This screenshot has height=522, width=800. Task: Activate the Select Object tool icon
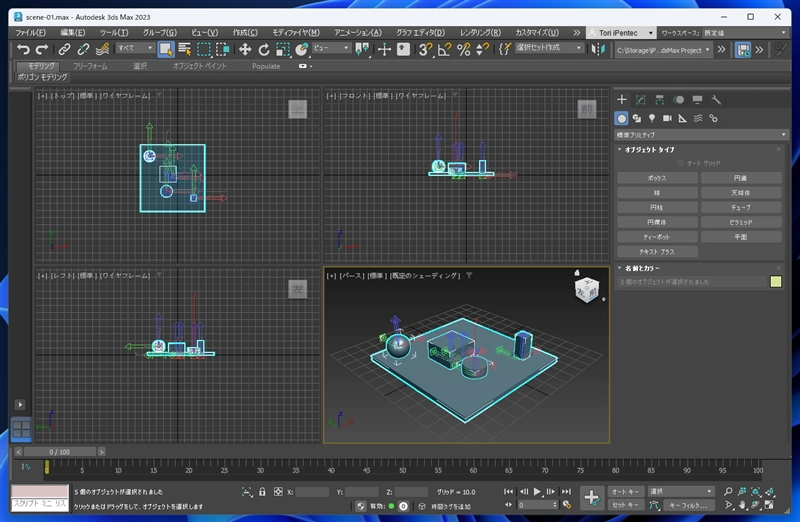pos(166,49)
